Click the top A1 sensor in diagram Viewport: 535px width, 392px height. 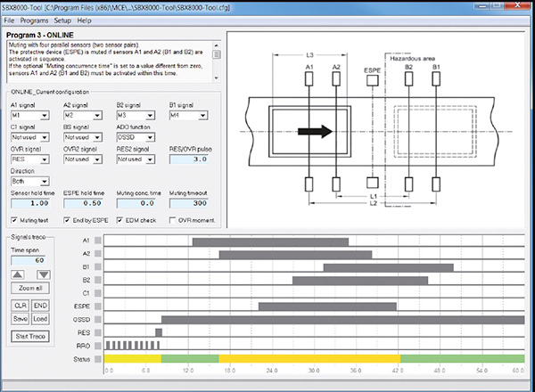tap(309, 79)
